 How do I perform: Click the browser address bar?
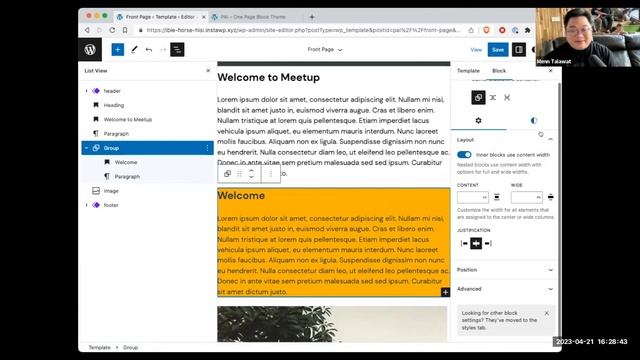coord(303,30)
